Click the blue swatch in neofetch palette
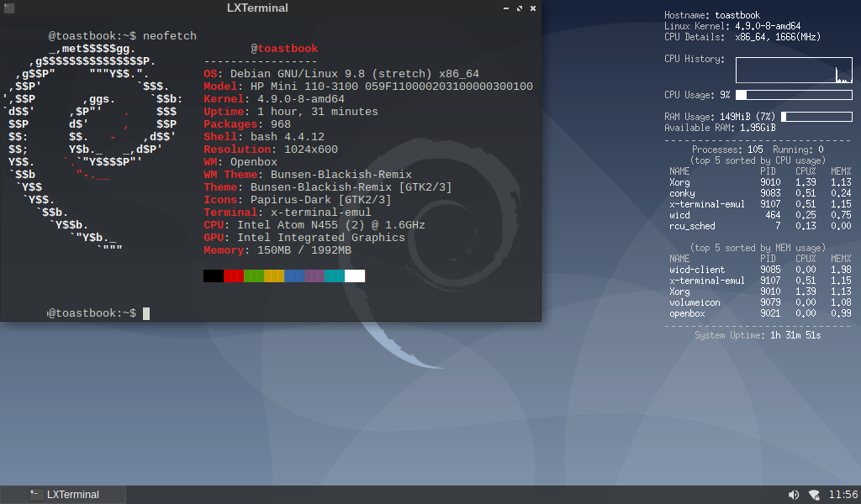 click(x=294, y=276)
